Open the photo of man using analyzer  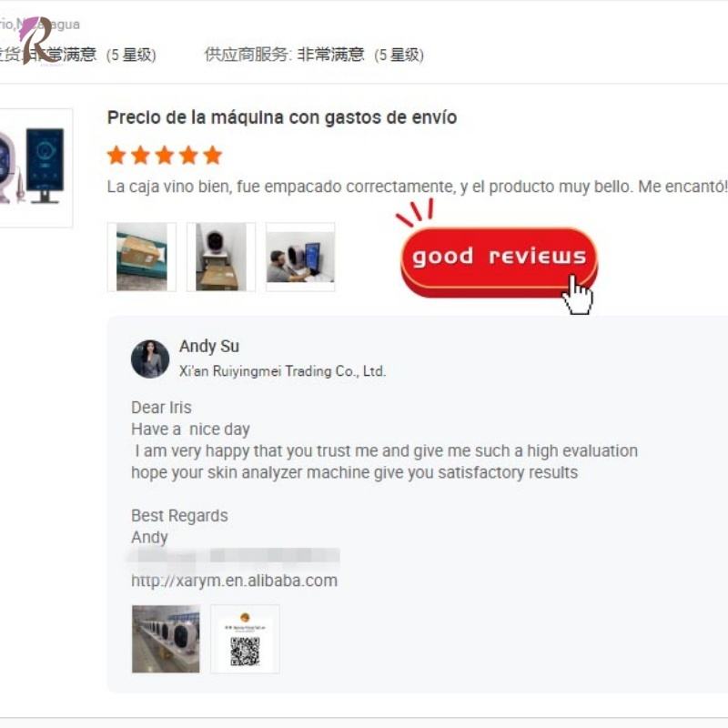point(300,257)
